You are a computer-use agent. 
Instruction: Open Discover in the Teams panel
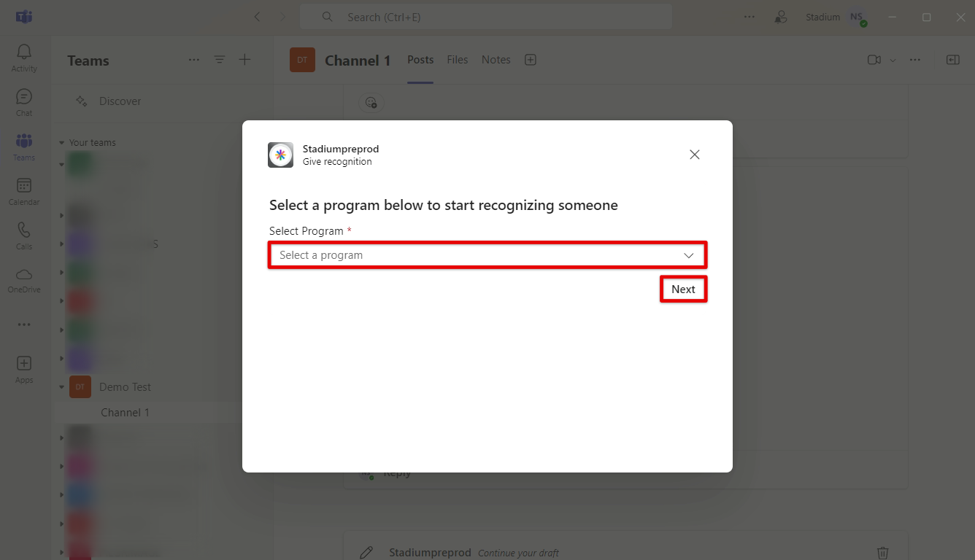click(x=120, y=101)
